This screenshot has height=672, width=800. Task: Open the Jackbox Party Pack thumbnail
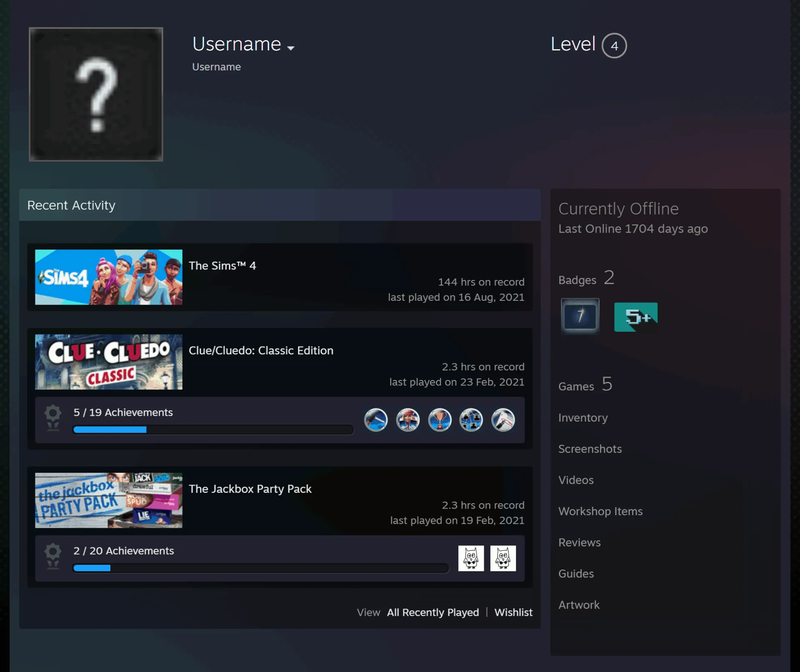(109, 500)
